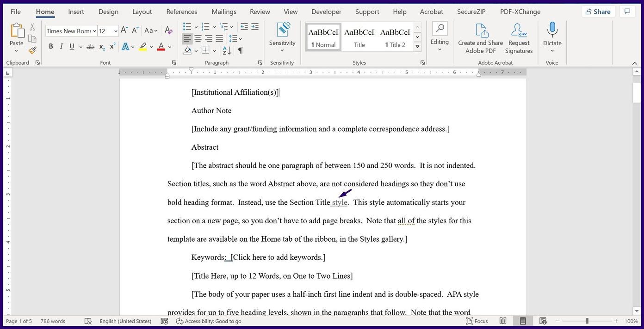Decrease font size with the shrink-font icon

(x=135, y=30)
